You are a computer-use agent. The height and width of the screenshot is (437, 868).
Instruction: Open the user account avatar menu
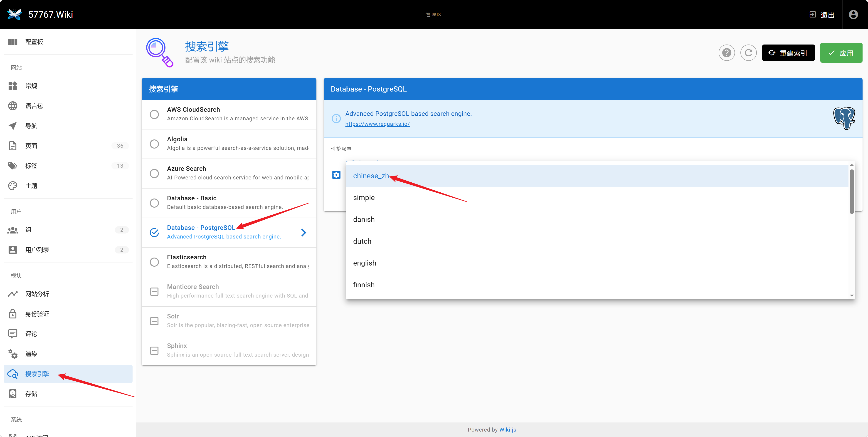coord(853,15)
